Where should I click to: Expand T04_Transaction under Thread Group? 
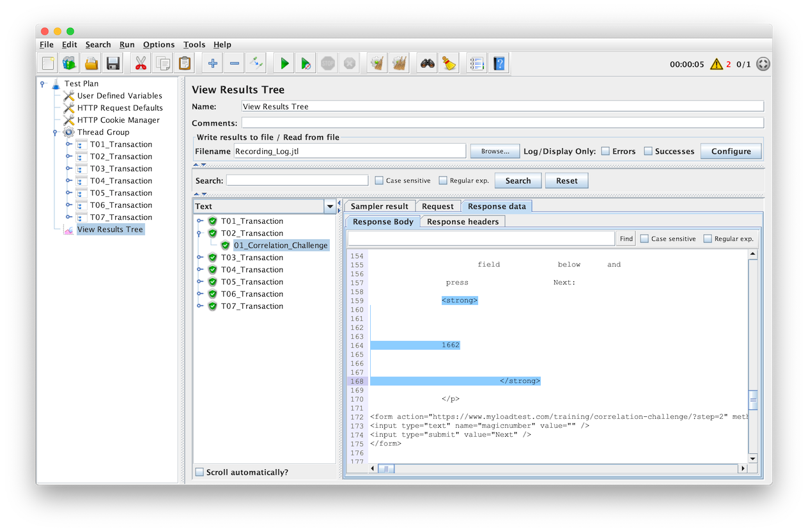68,181
